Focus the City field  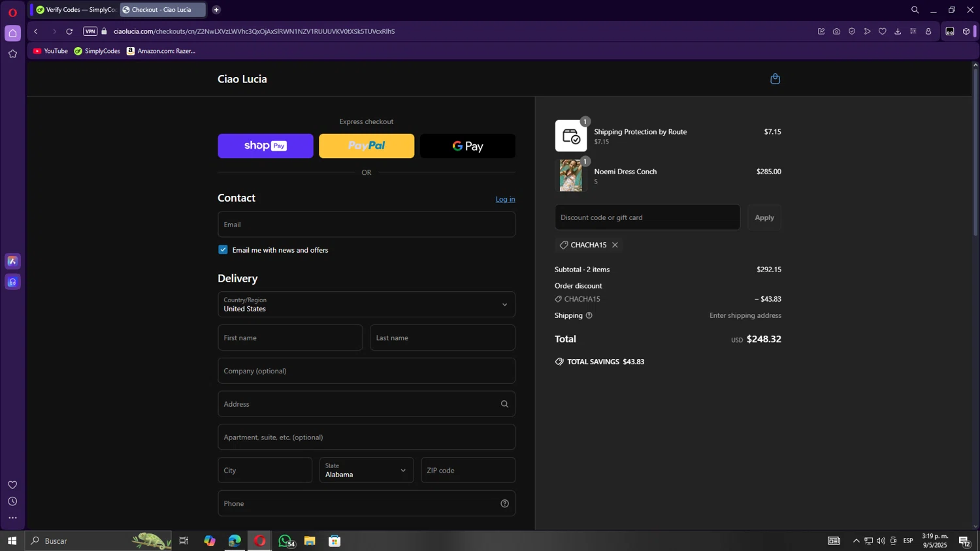pyautogui.click(x=265, y=470)
